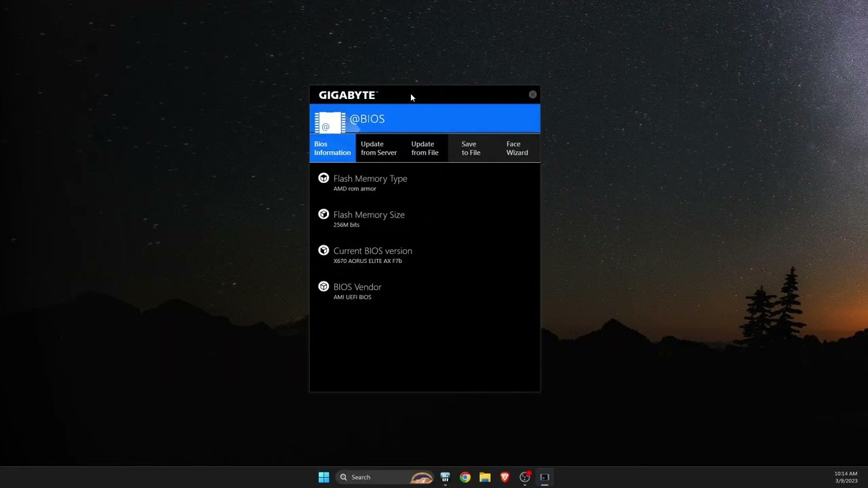Click the GIGABYTE logo in the title bar
The width and height of the screenshot is (868, 488).
(348, 95)
